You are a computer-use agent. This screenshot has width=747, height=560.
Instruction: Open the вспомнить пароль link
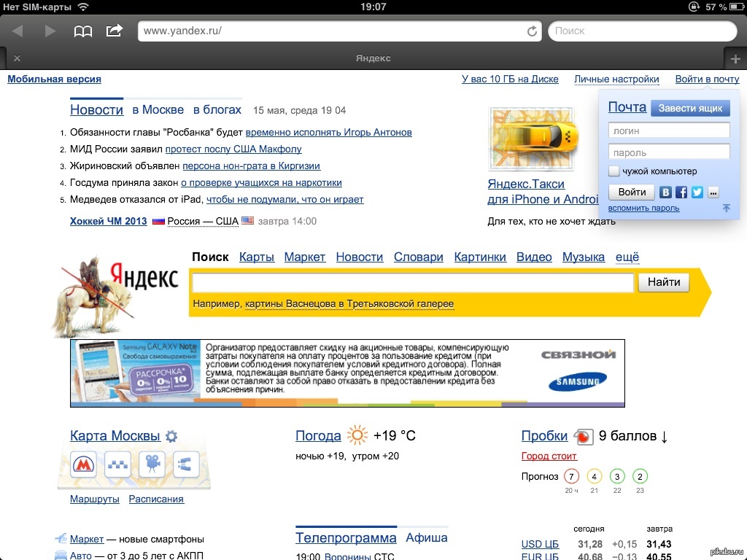[643, 209]
